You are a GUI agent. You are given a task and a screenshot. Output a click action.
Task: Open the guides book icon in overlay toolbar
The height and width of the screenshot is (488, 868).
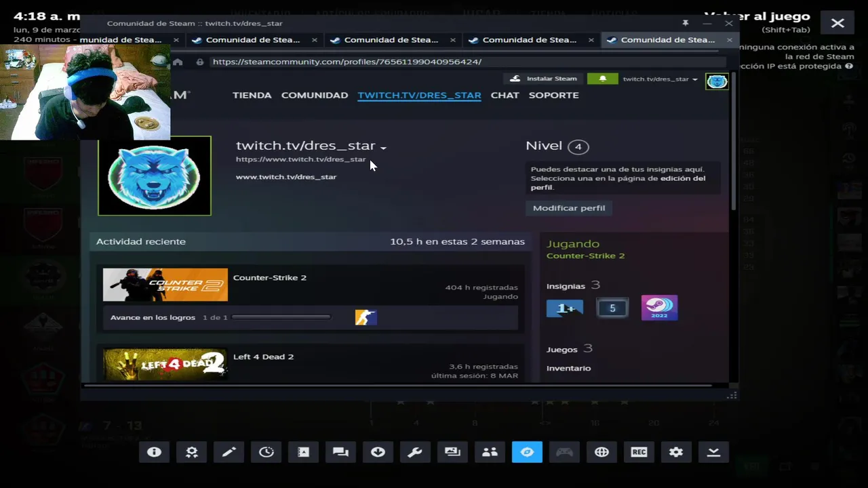pyautogui.click(x=303, y=452)
